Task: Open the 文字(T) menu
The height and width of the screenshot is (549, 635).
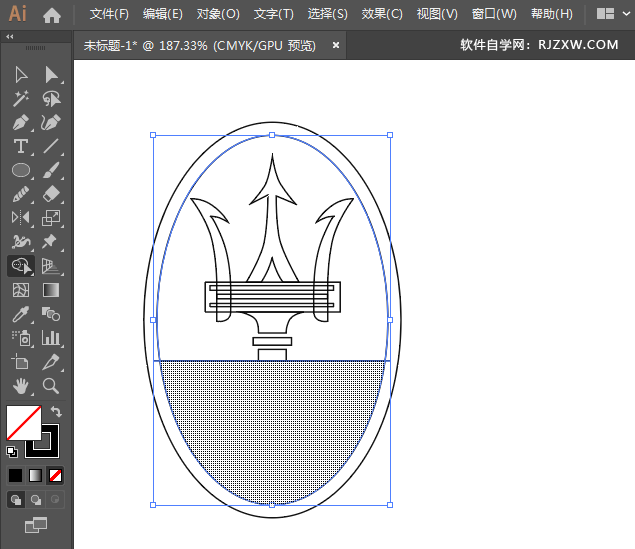Action: pyautogui.click(x=273, y=14)
